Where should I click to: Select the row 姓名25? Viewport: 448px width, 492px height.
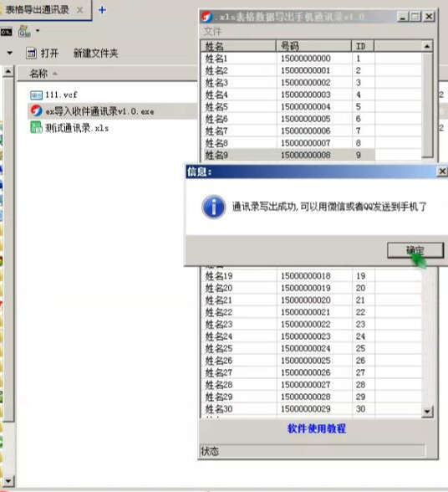coord(288,349)
